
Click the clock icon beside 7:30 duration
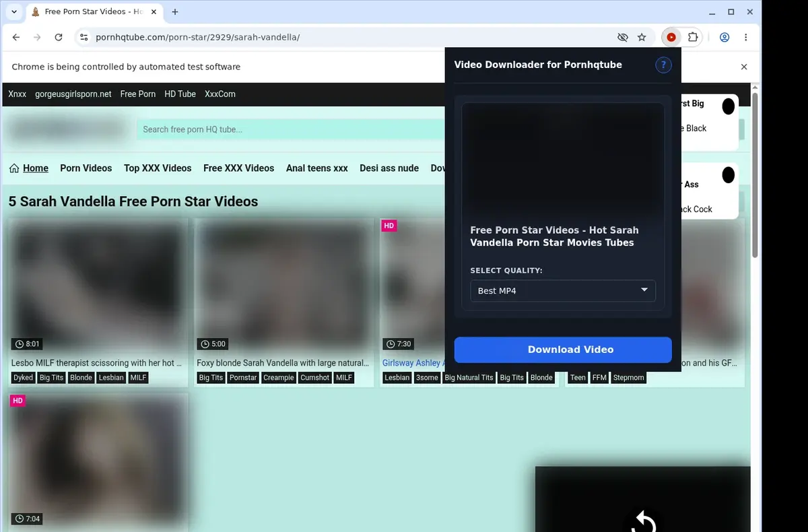pos(390,344)
